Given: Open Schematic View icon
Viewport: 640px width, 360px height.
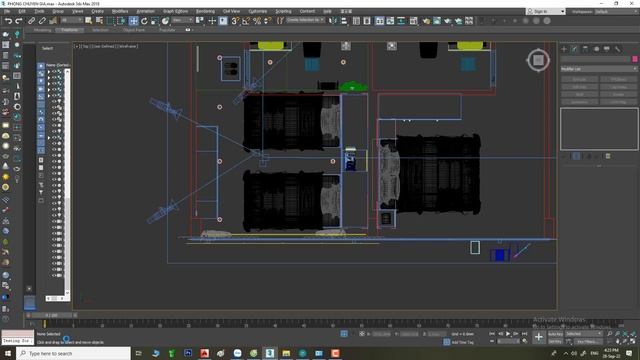Looking at the screenshot, I should click(x=401, y=21).
